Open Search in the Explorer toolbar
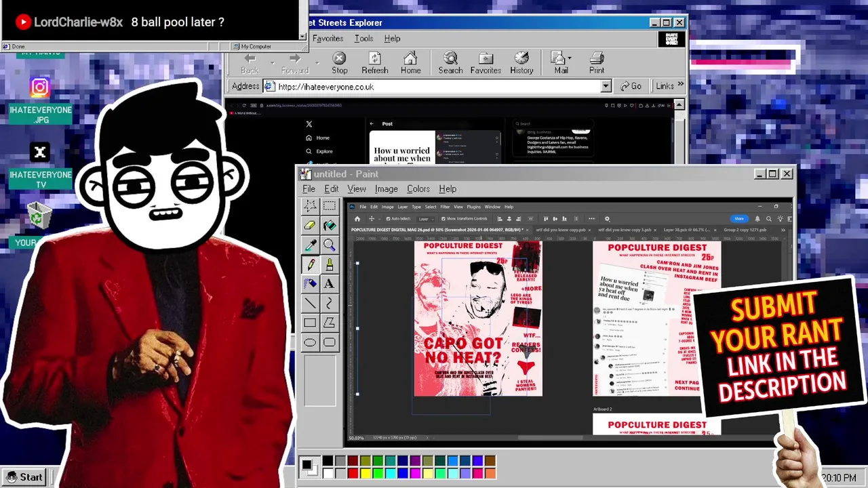Image resolution: width=868 pixels, height=488 pixels. point(450,63)
